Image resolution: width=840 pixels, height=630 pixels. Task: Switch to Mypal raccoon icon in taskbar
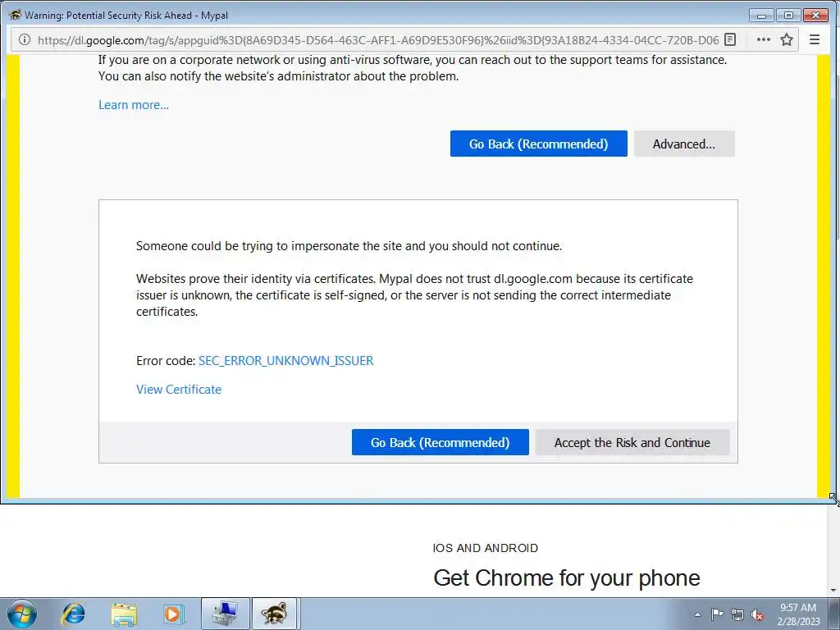(x=274, y=614)
